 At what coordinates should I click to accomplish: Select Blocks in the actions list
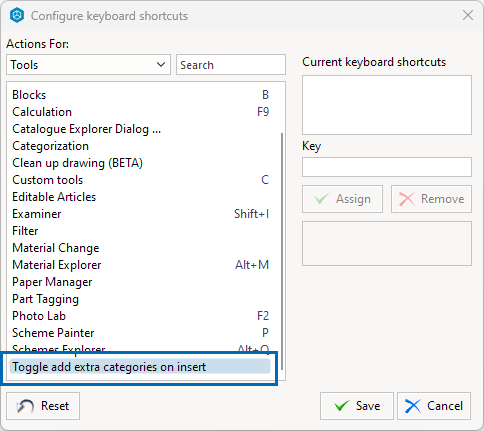140,95
